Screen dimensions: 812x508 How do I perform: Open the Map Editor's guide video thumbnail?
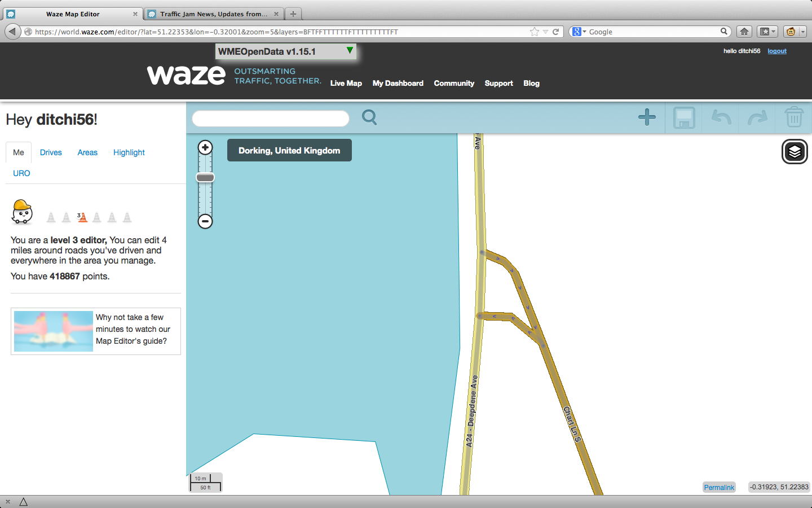pyautogui.click(x=54, y=331)
